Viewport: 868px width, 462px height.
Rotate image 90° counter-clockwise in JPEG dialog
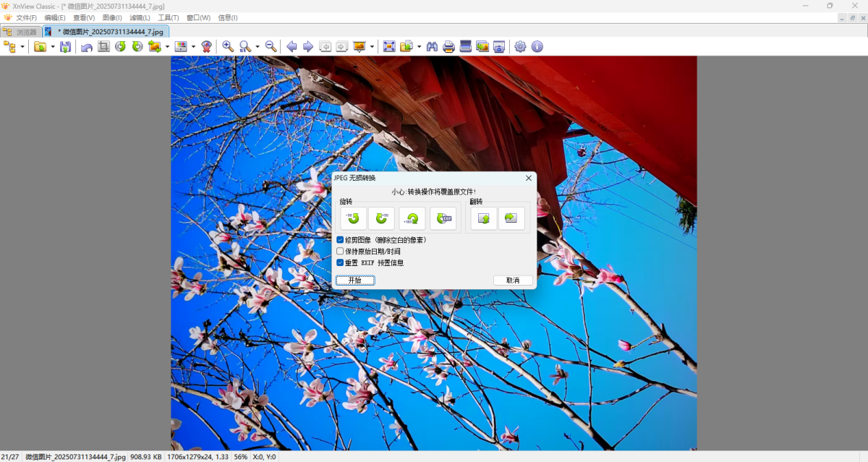click(354, 218)
